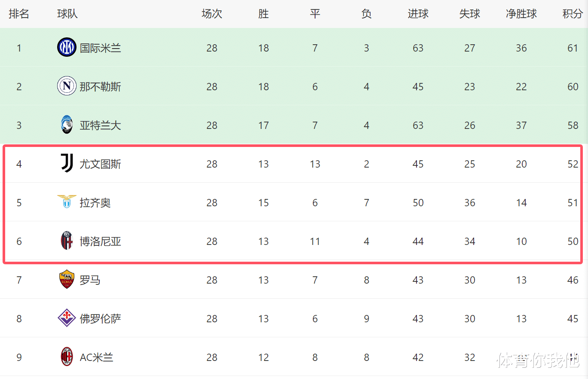This screenshot has height=379, width=588.
Task: Click the 场次 column header
Action: pyautogui.click(x=212, y=14)
